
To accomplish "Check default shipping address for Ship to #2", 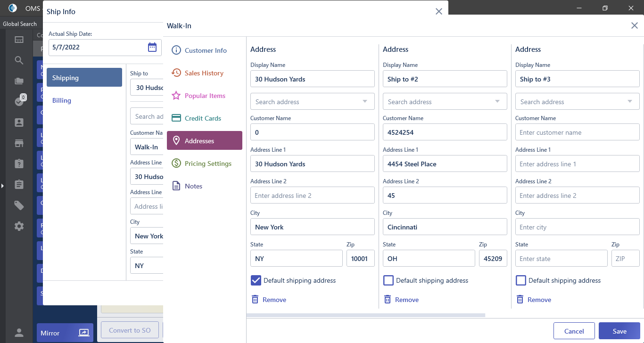I will [388, 280].
